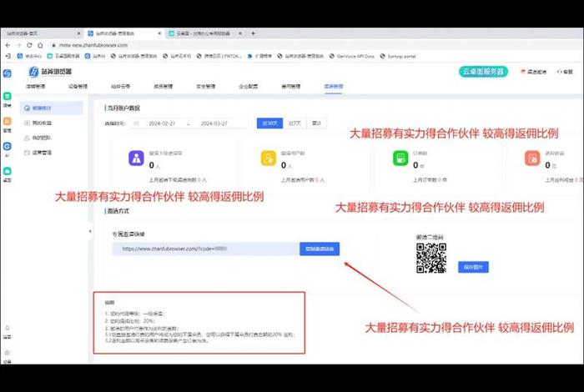Open a new browser tab with plus
584x392 pixels.
[x=253, y=33]
